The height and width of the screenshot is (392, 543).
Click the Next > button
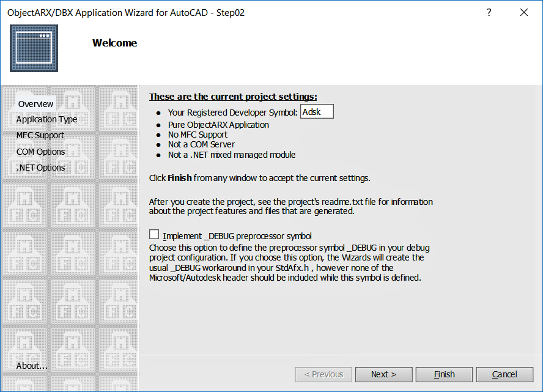pos(383,374)
